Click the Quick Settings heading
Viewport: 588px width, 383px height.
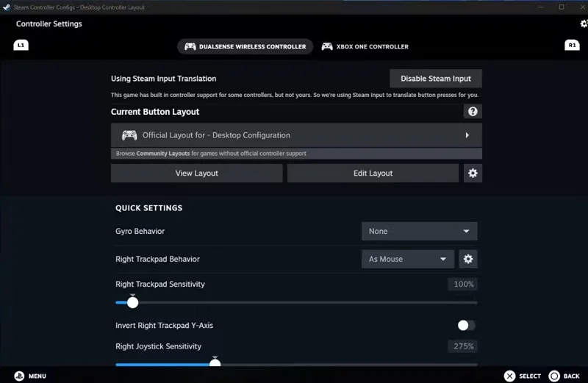point(149,208)
